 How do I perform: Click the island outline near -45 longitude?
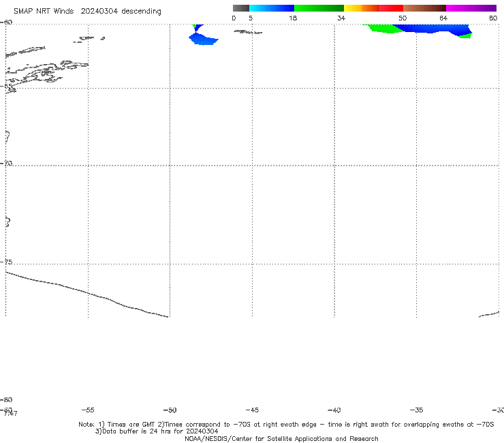[x=248, y=32]
